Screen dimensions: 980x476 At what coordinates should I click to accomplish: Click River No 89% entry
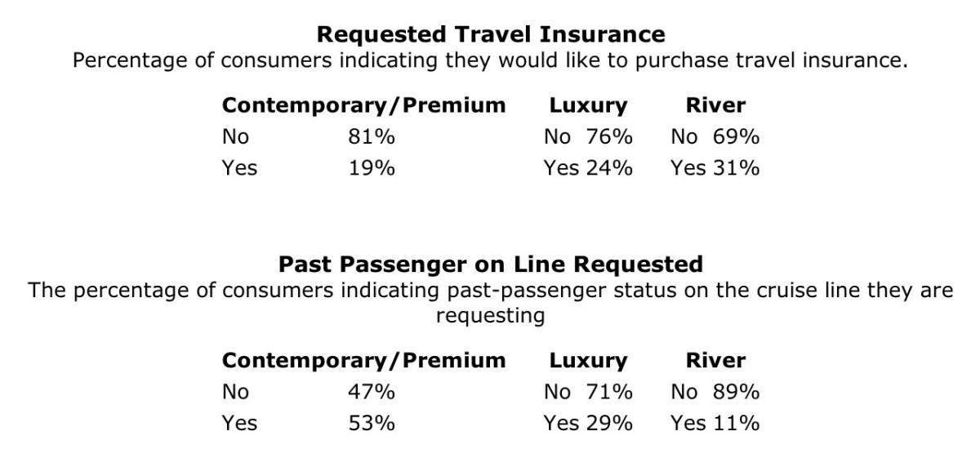(x=715, y=392)
